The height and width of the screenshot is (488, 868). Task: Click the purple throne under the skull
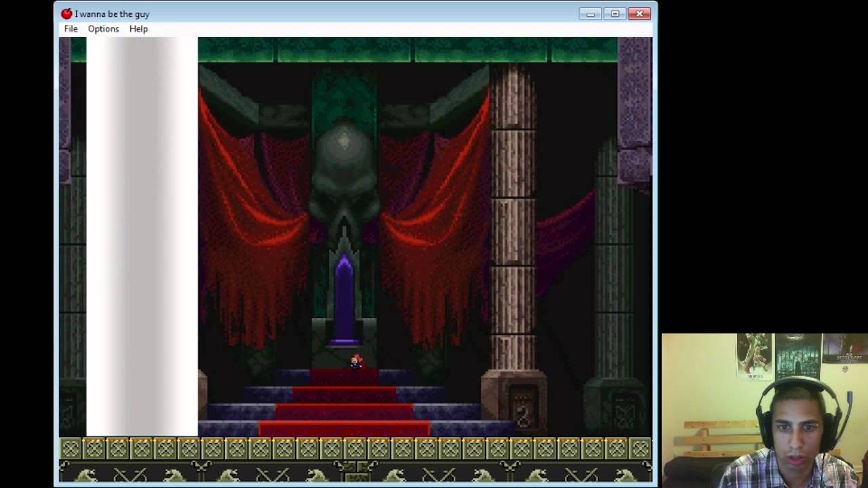click(x=344, y=300)
